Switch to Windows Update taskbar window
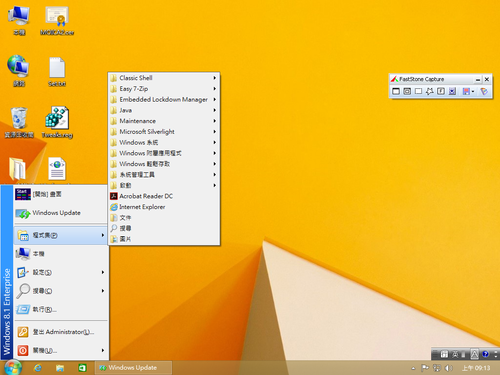 tap(134, 368)
